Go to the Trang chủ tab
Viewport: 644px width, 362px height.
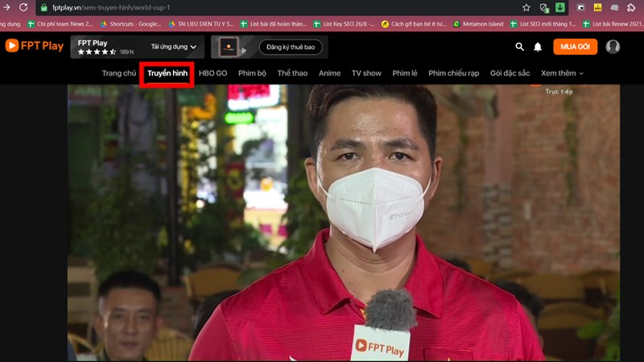[118, 73]
